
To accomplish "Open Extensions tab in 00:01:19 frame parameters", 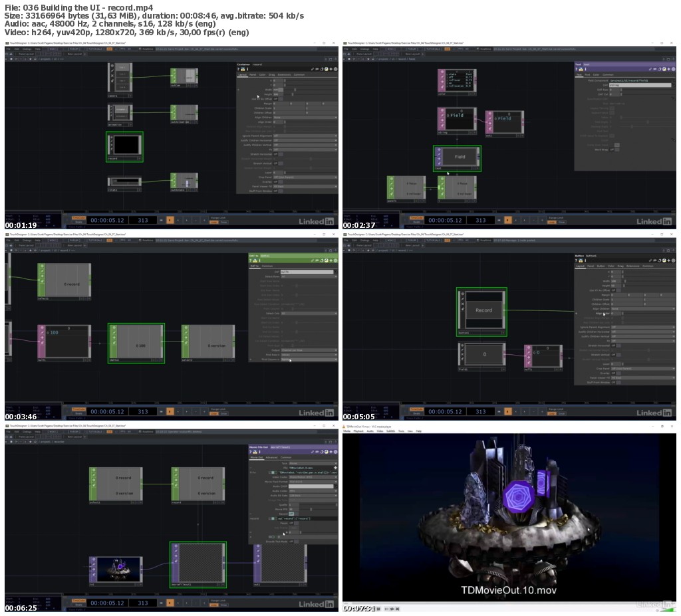I will 284,74.
